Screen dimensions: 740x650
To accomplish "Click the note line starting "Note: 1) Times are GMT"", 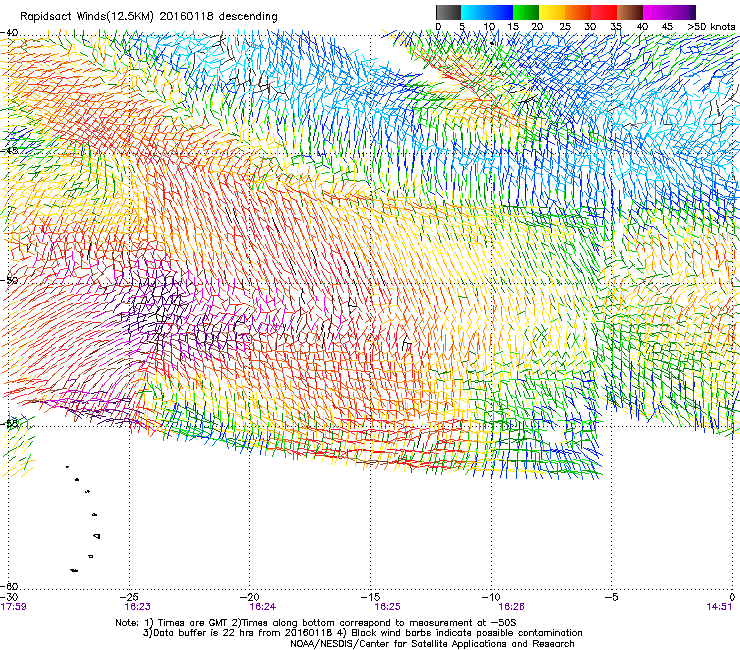I will pyautogui.click(x=316, y=623).
